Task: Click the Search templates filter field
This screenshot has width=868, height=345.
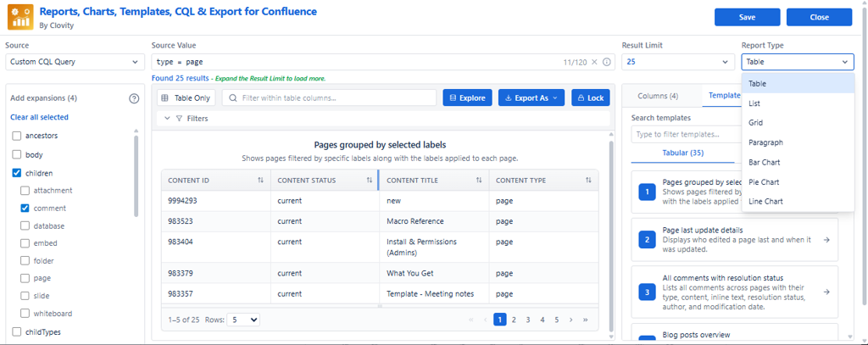Action: [x=687, y=134]
